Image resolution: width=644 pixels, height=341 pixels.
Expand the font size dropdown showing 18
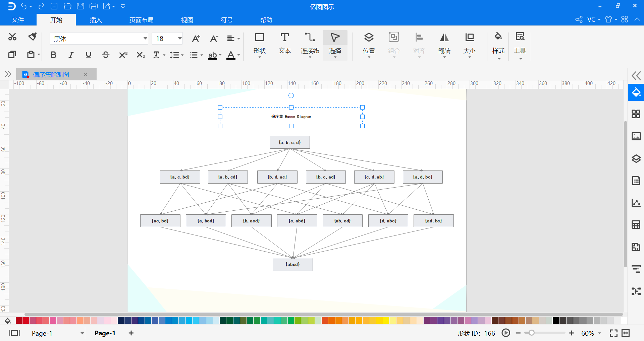(x=180, y=39)
